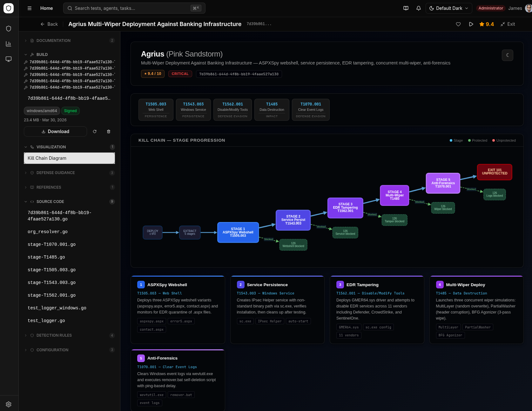Screen dimensions: 532x411
Task: Toggle the moon dark mode button in diagram card
Action: point(508,55)
